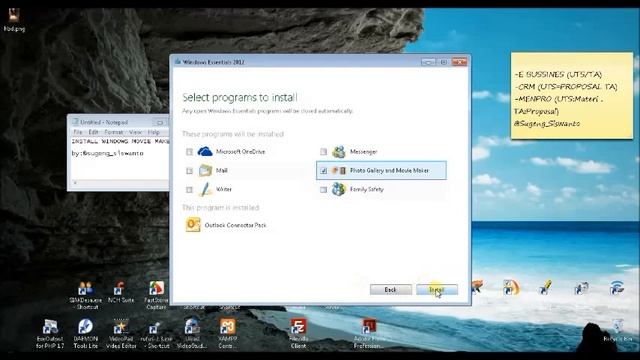Click the Microsoft OneDrive cloud icon

[x=205, y=151]
